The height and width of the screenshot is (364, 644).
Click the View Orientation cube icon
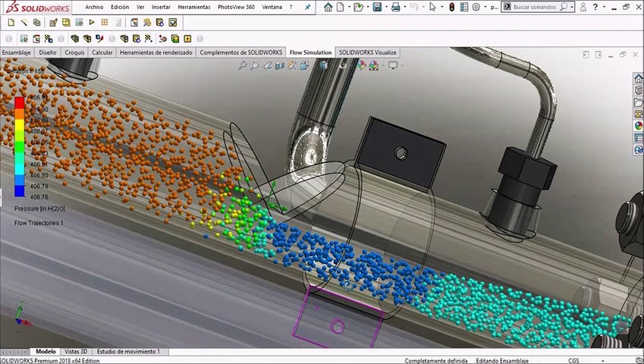coord(304,65)
